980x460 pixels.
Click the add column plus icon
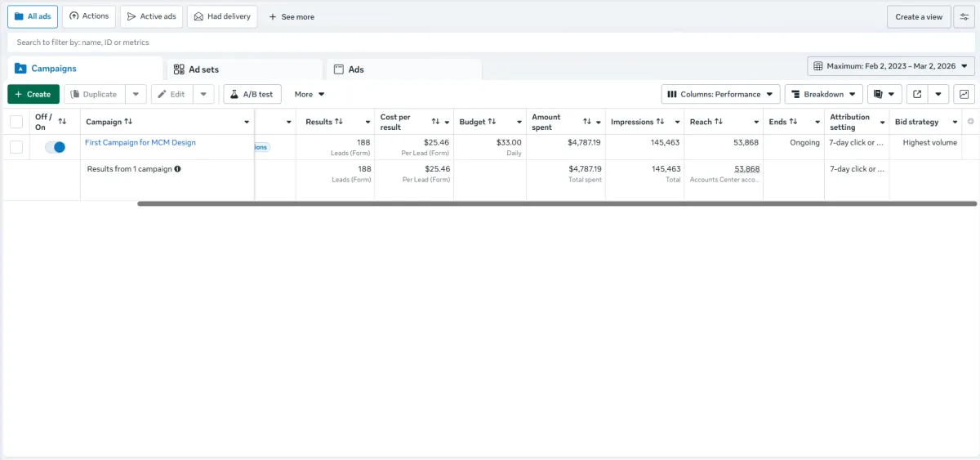970,122
